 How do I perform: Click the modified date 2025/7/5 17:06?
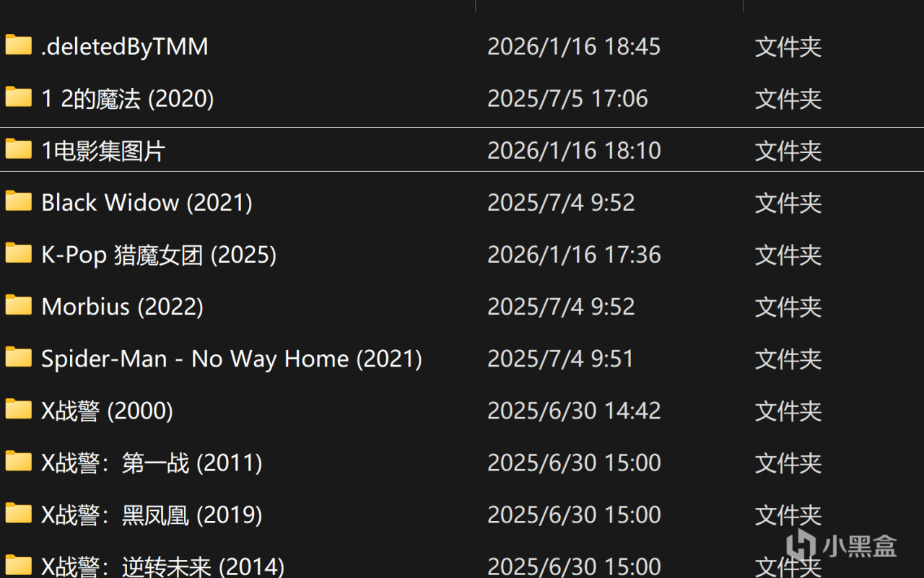click(567, 99)
